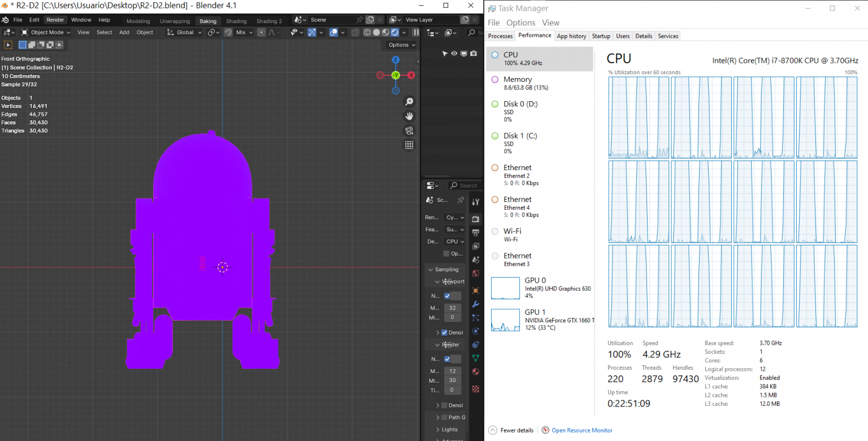Click the zoom viewport magnifier icon
The image size is (868, 441).
tap(409, 102)
